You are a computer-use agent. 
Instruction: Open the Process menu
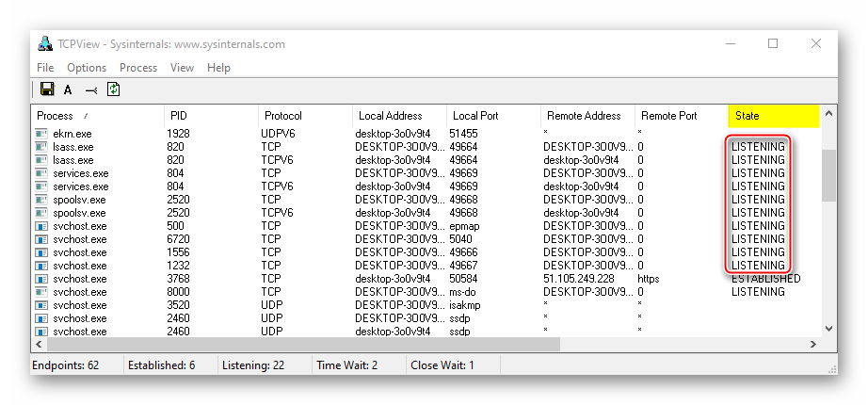[138, 68]
